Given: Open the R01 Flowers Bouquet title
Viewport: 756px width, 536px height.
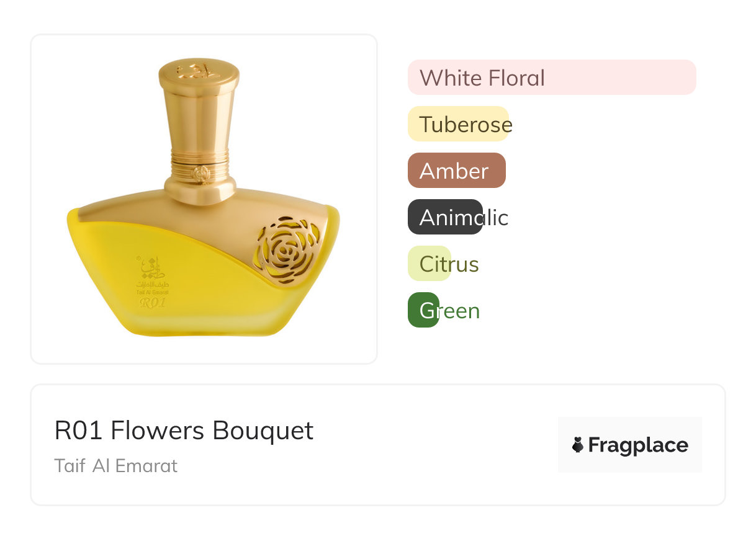Looking at the screenshot, I should [184, 431].
